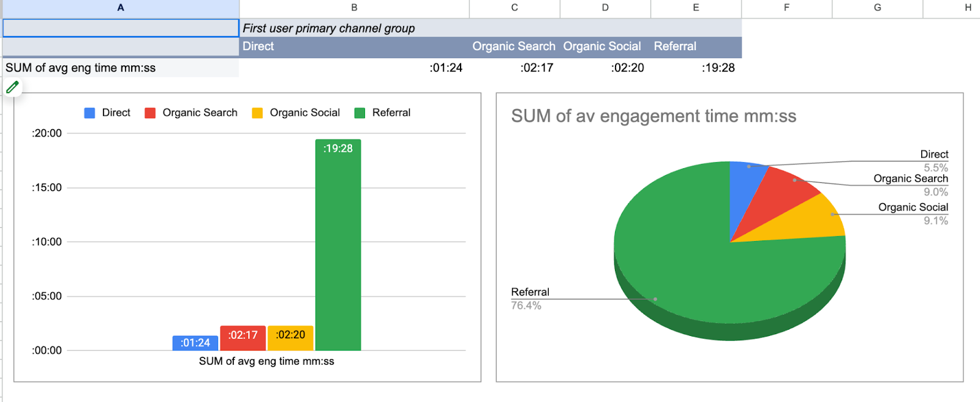Click the red Organic Search legend swatch
Viewport: 980px width, 402px height.
point(150,113)
